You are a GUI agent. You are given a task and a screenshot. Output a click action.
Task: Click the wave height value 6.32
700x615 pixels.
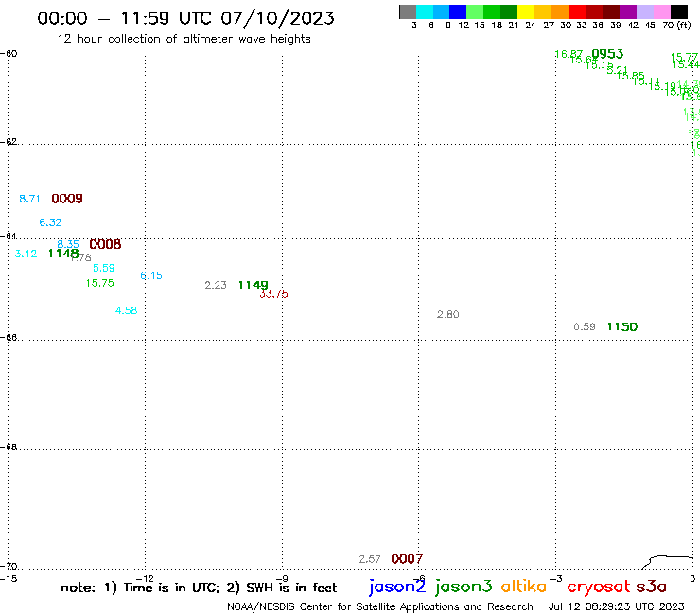[50, 222]
